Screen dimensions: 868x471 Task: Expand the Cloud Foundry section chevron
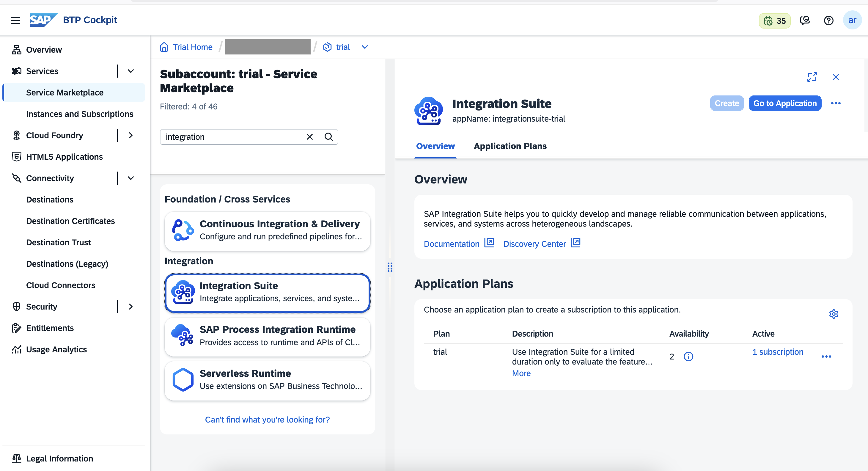[131, 135]
